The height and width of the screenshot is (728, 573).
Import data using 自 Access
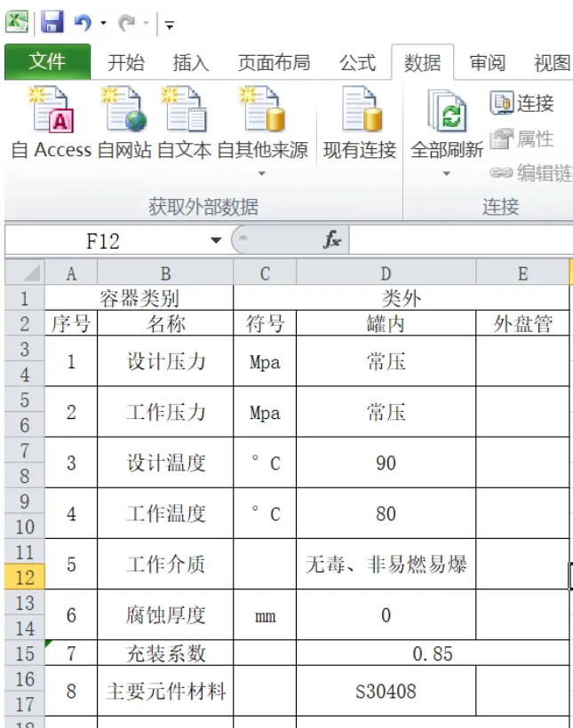(52, 123)
